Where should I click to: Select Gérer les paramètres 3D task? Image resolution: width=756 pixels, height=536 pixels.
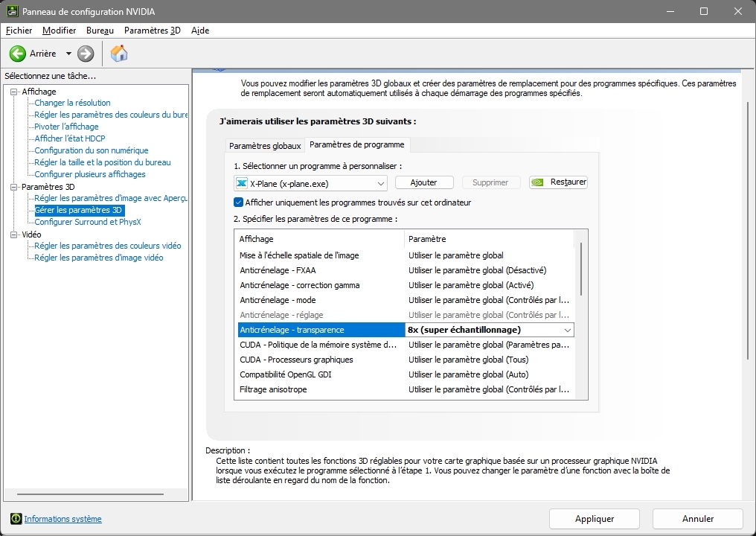(x=79, y=211)
